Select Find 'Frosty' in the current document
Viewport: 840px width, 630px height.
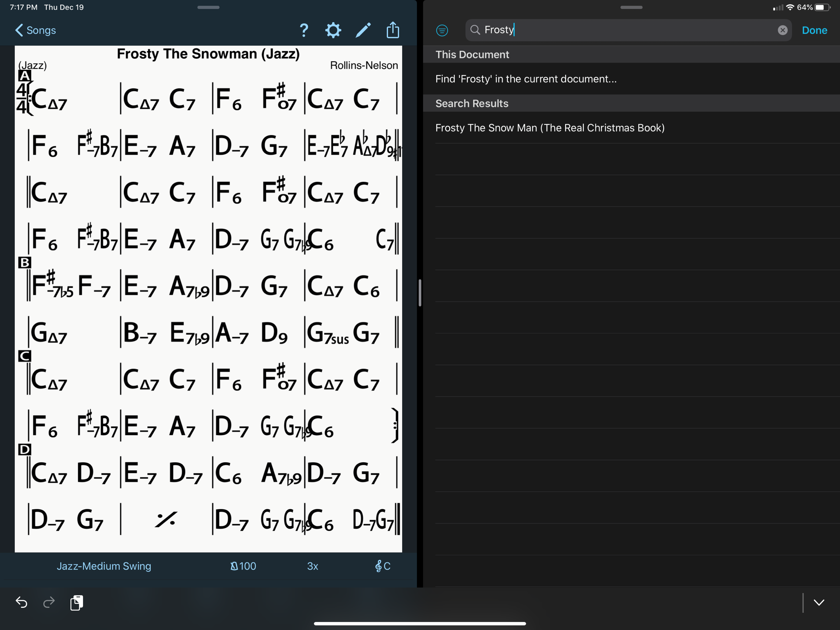[x=631, y=79]
